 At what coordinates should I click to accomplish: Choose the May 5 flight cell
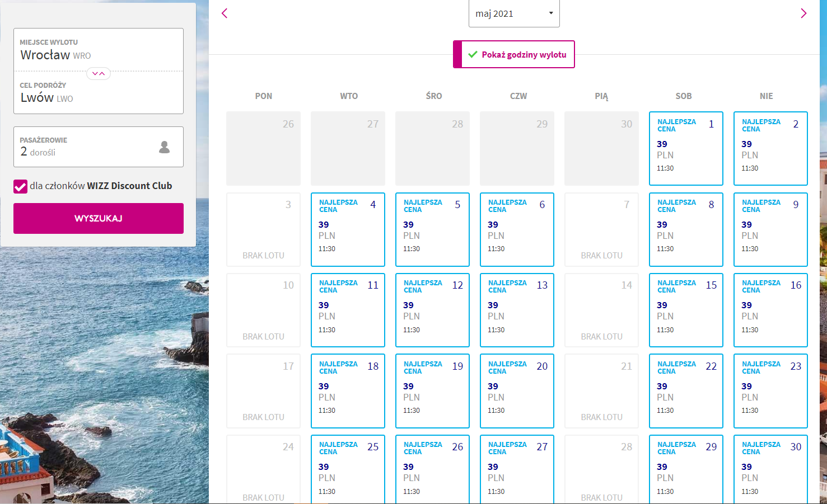tap(432, 229)
